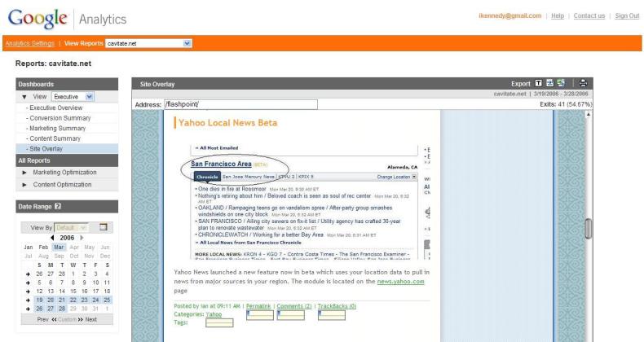Image resolution: width=644 pixels, height=342 pixels.
Task: Click the Address field /flashpoint/
Action: [x=240, y=104]
